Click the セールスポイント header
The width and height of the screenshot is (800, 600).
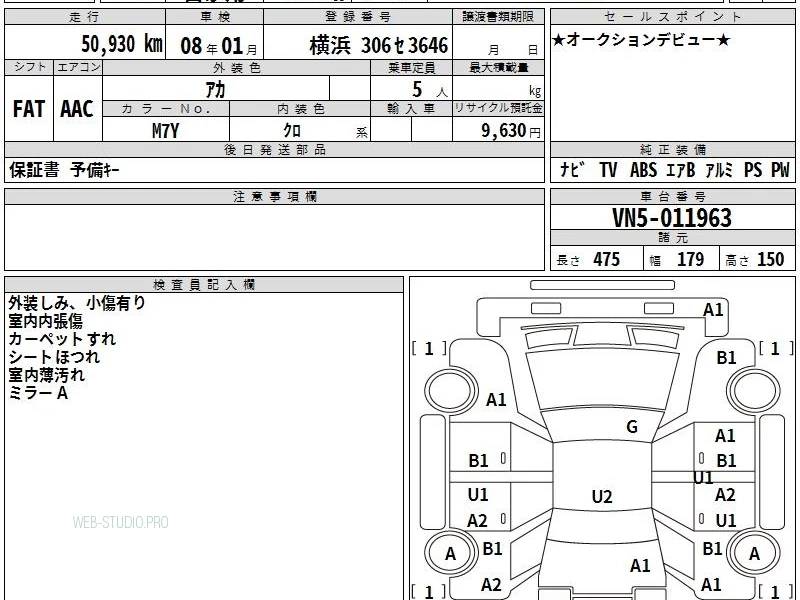coord(672,17)
